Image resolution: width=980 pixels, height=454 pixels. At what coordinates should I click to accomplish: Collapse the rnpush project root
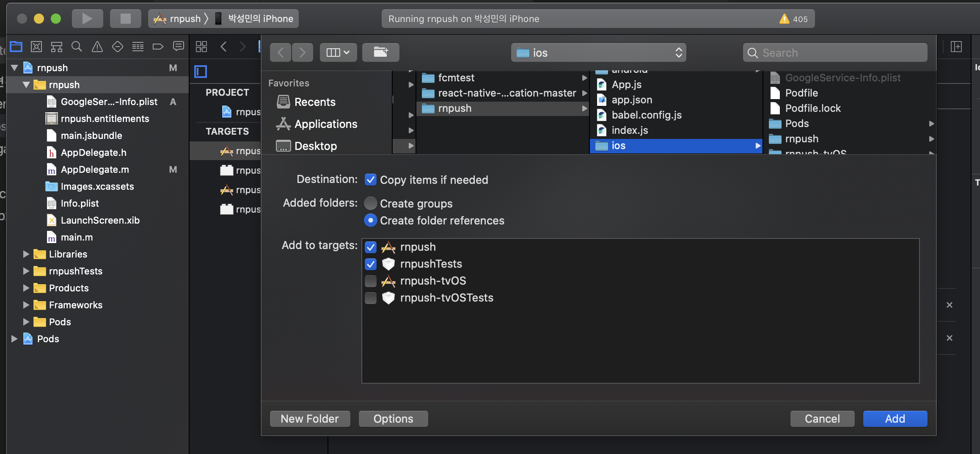[14, 68]
